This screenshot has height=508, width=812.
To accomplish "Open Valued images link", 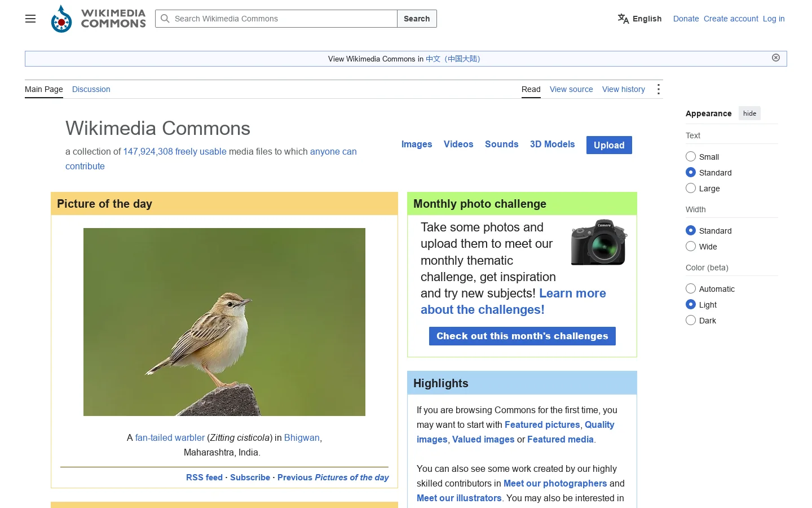I will point(483,439).
